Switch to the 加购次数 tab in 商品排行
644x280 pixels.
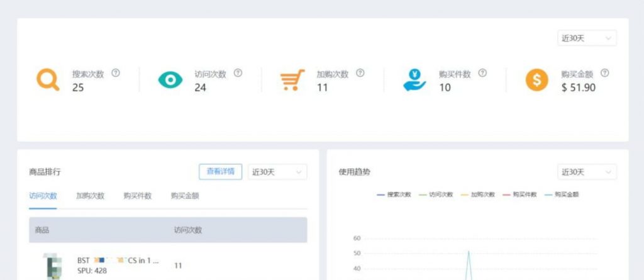click(91, 196)
